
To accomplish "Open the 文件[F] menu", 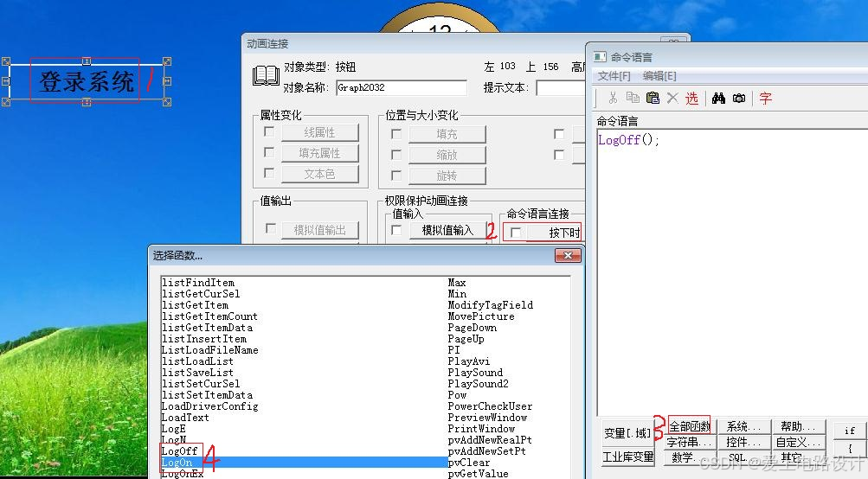I will click(614, 76).
